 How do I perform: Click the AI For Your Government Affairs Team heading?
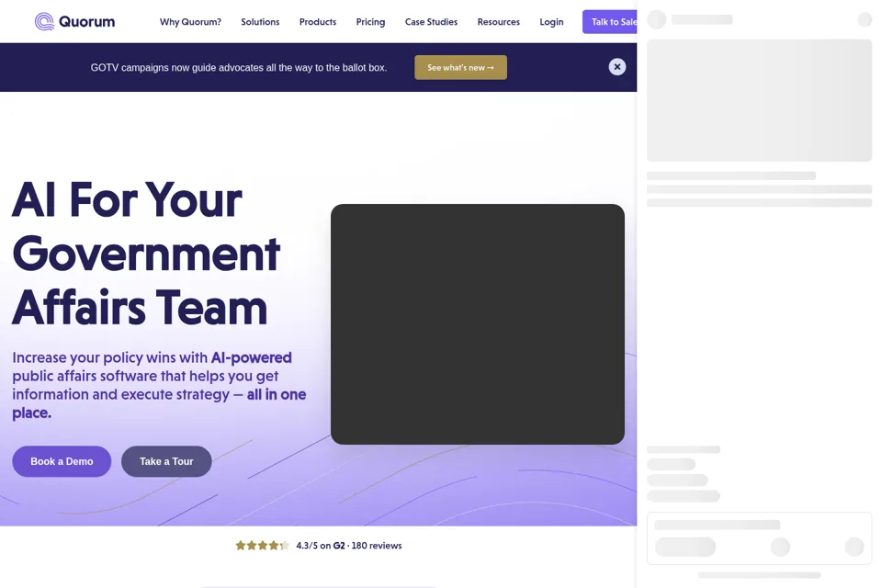[x=146, y=254]
